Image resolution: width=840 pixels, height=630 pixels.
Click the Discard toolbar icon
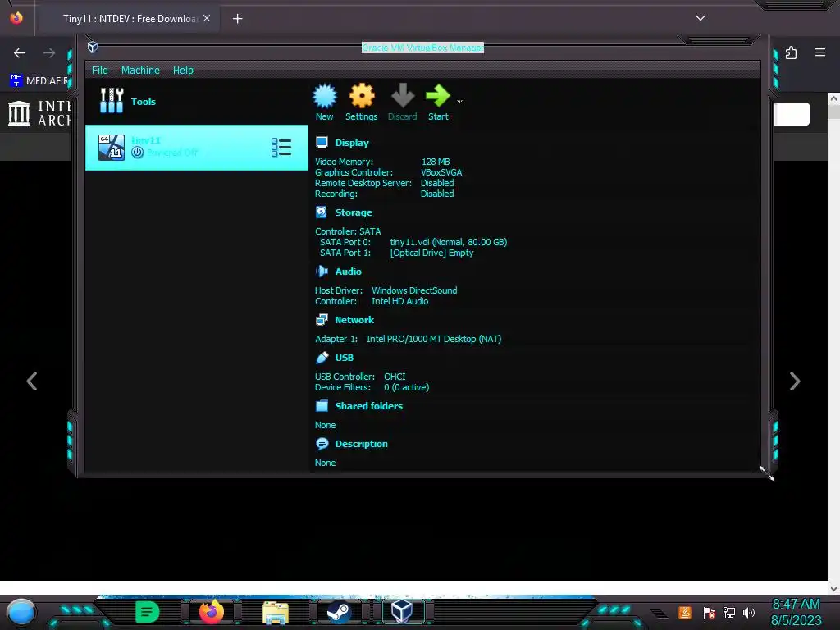(x=402, y=102)
